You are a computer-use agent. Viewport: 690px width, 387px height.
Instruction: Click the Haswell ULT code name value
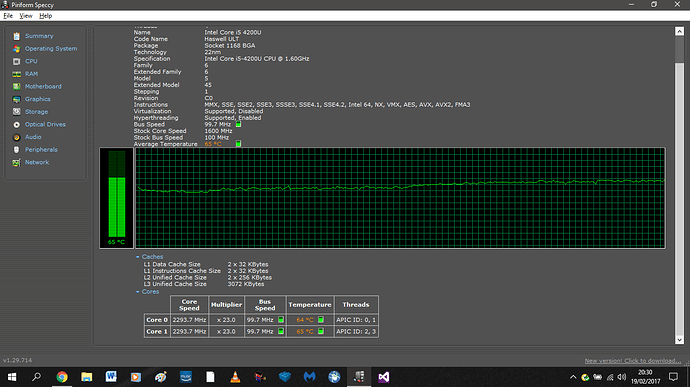click(222, 39)
